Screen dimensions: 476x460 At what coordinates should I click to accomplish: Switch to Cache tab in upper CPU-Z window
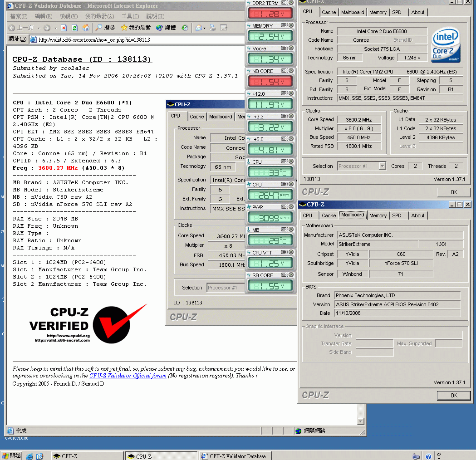click(329, 12)
